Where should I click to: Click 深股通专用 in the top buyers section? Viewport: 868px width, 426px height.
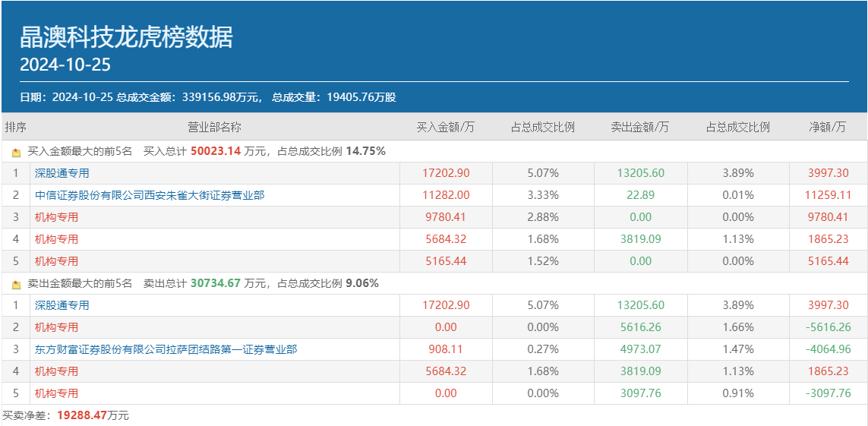point(62,173)
